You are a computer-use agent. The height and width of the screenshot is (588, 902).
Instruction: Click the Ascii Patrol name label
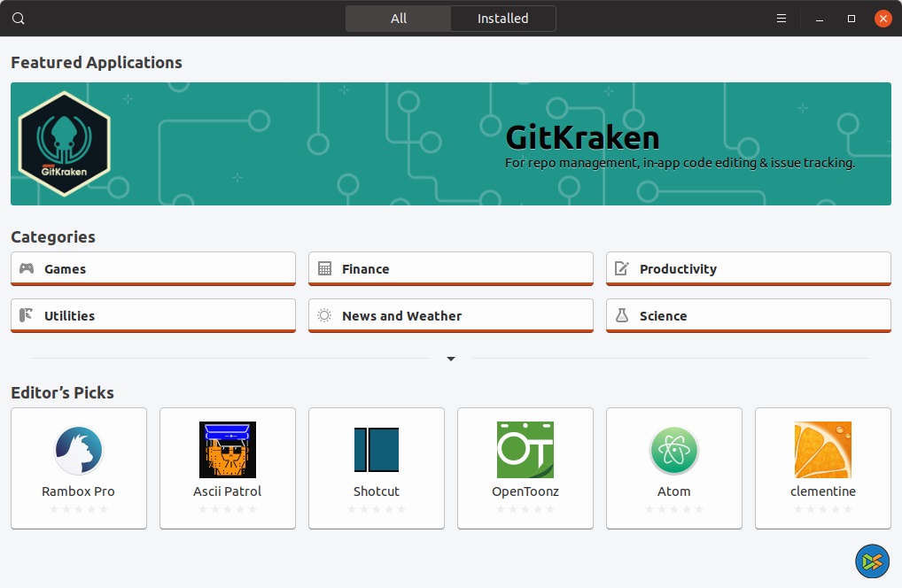point(227,491)
